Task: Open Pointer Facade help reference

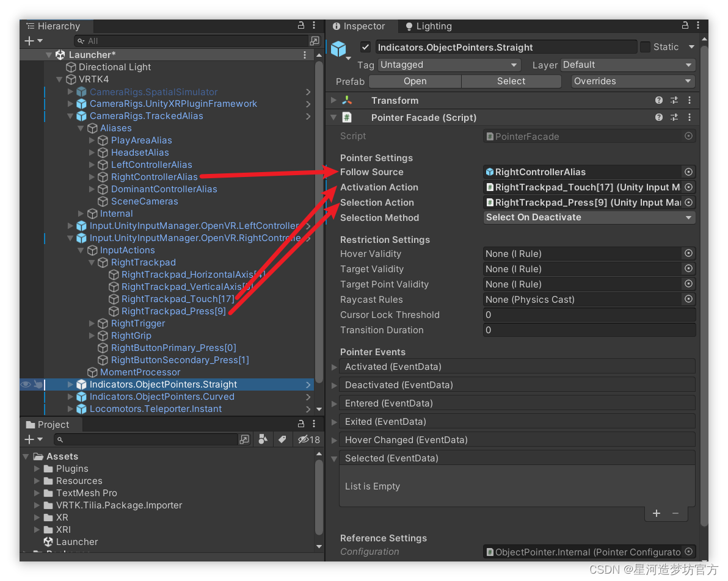Action: [659, 117]
